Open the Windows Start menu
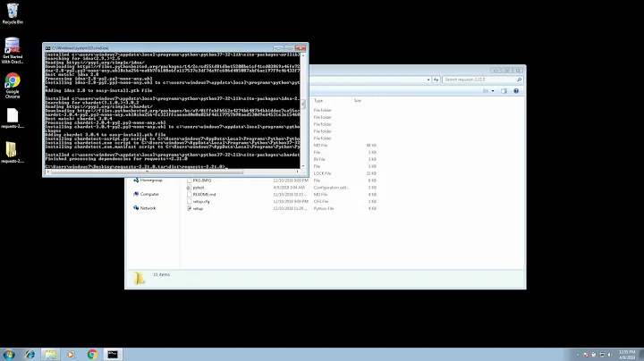 point(9,355)
